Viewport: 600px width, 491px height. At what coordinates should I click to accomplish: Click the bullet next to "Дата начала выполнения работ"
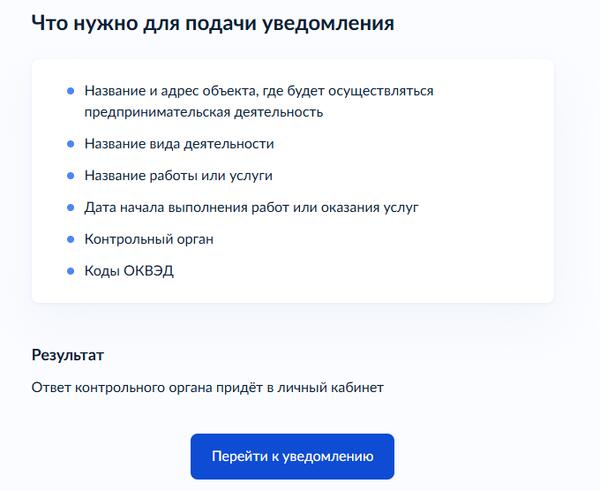coord(70,208)
